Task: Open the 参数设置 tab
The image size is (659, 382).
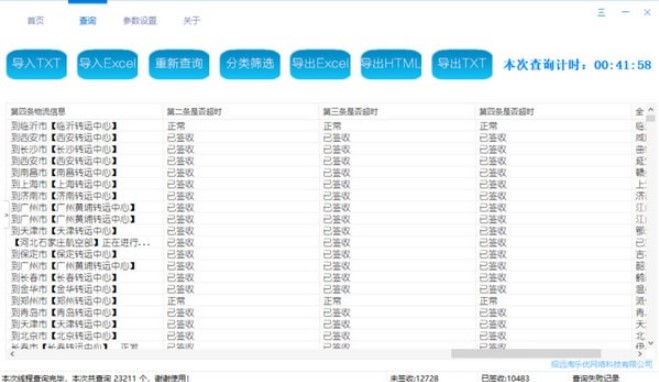Action: (x=140, y=21)
